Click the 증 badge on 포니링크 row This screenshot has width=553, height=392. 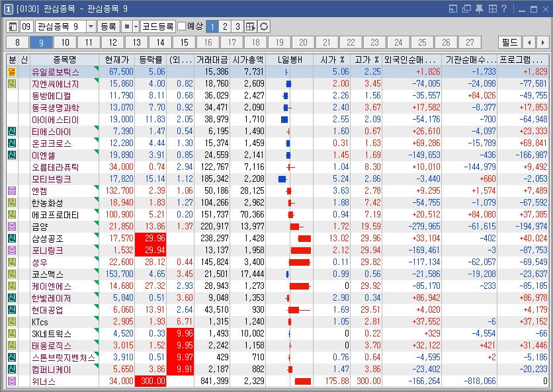pos(12,251)
